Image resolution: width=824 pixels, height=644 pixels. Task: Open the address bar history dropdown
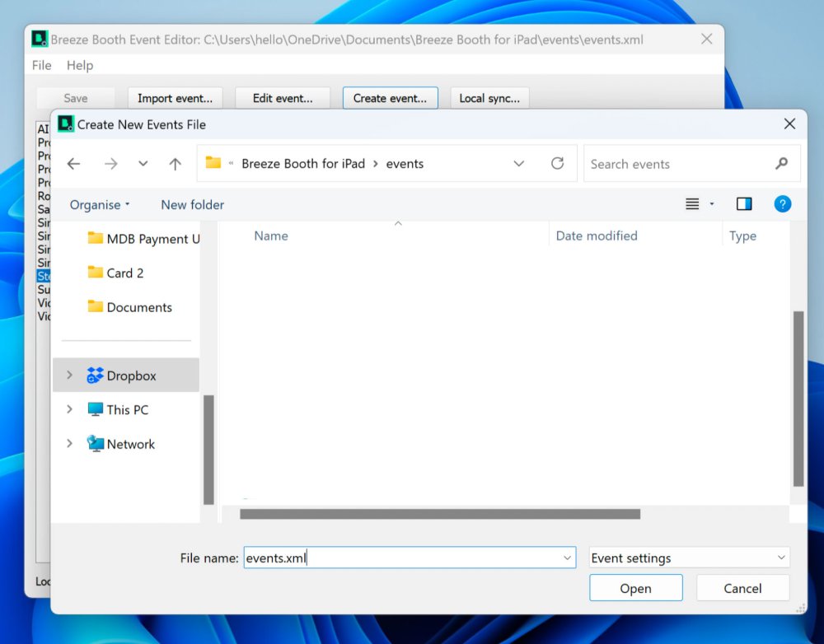click(518, 163)
